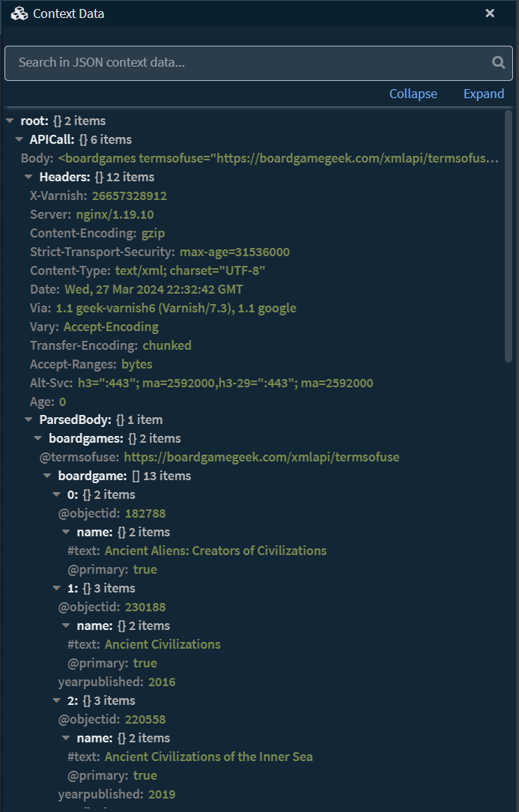Collapse entry 0 of the boardgame array

coord(56,494)
